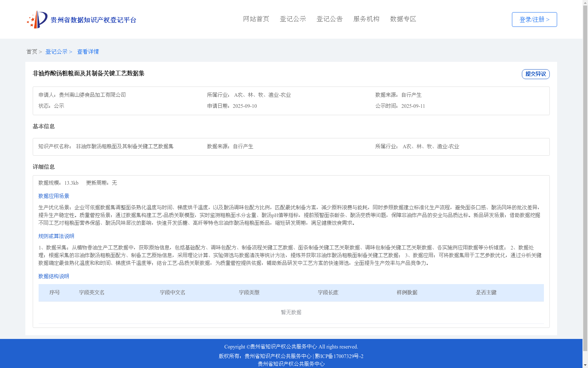Click the 基本信息 section heading

point(44,127)
